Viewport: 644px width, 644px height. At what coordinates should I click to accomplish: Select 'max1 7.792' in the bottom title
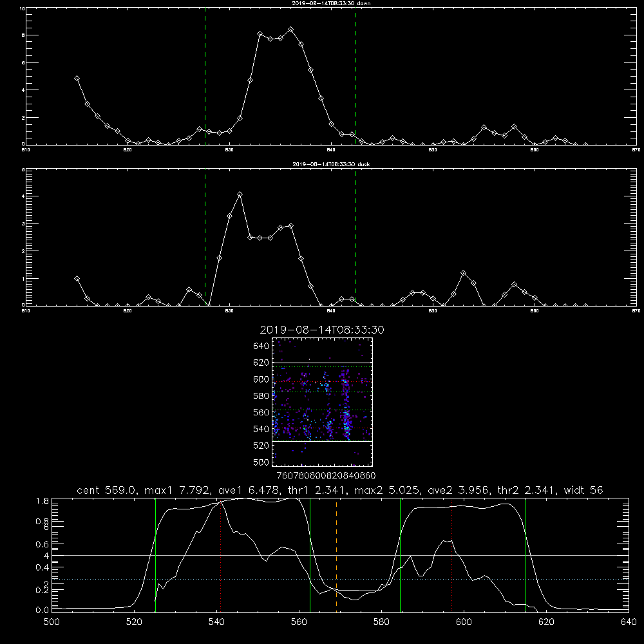tap(178, 490)
